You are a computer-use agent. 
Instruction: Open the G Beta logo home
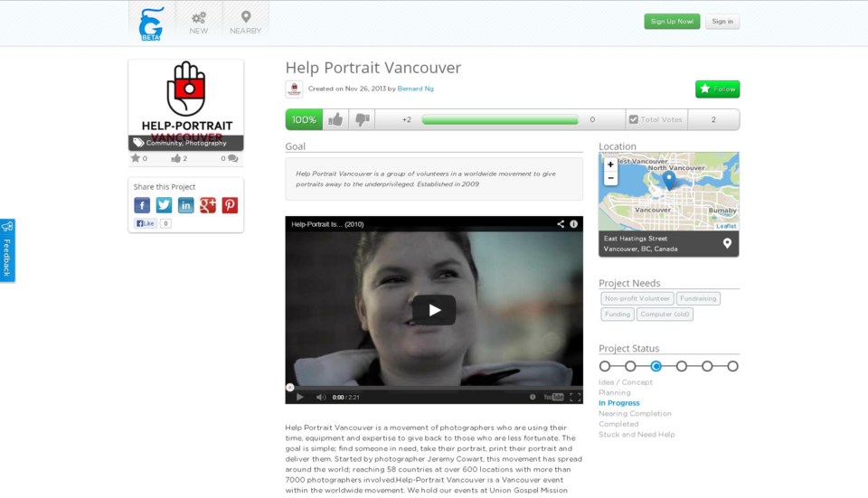coord(151,23)
